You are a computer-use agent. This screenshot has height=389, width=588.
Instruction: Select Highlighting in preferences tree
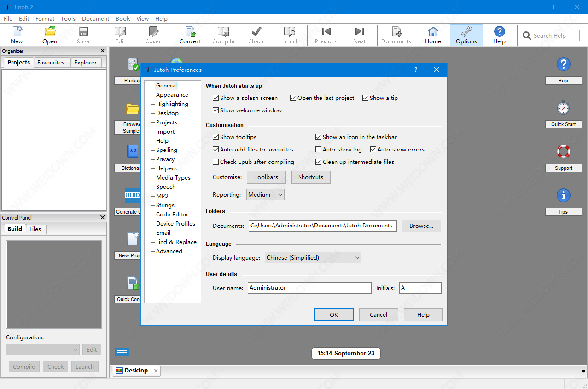172,104
